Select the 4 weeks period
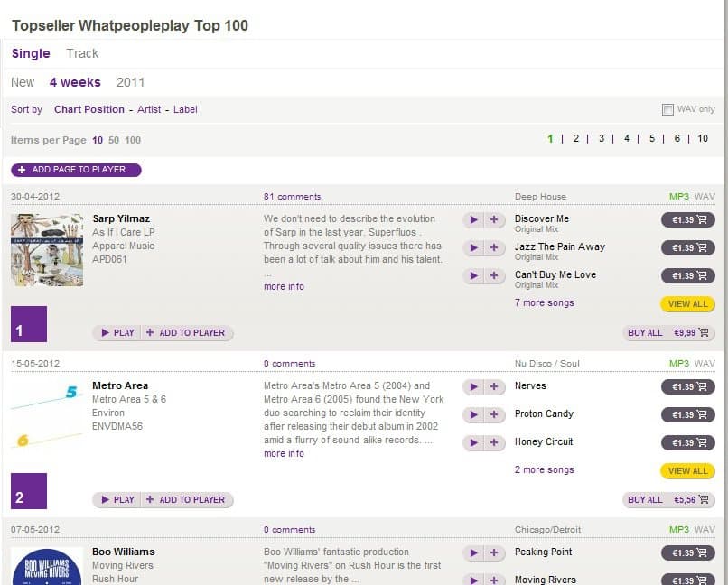The image size is (728, 585). click(75, 82)
